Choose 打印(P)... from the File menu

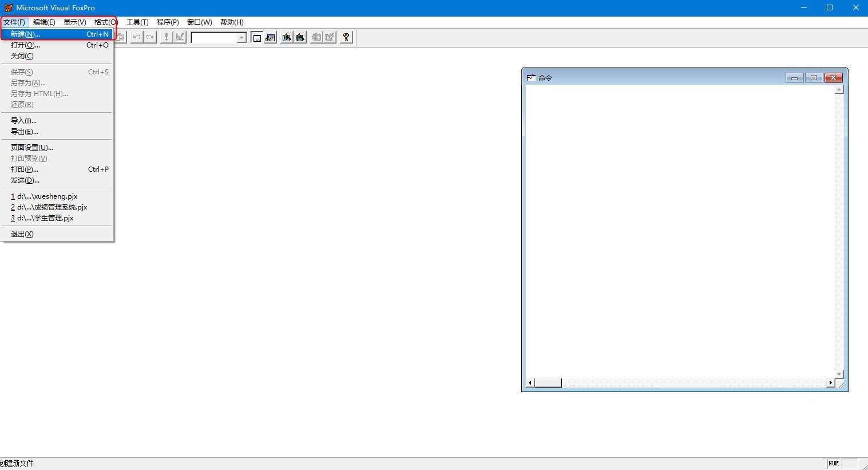57,169
